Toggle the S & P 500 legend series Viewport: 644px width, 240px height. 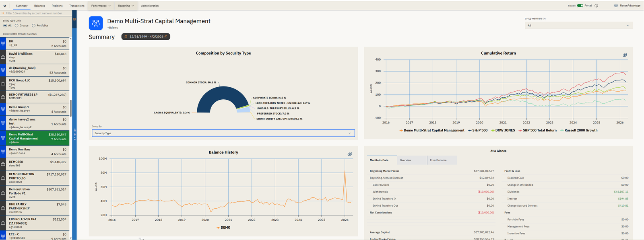478,130
